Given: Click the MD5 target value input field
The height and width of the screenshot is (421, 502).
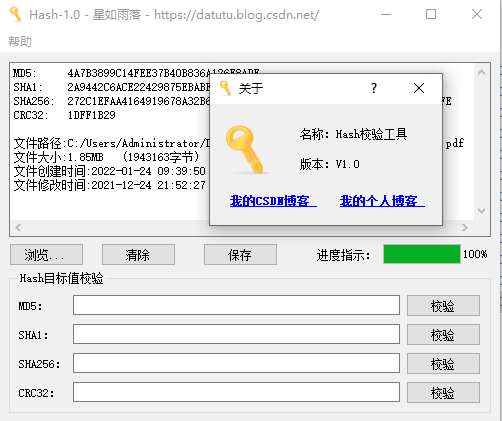Looking at the screenshot, I should tap(236, 305).
